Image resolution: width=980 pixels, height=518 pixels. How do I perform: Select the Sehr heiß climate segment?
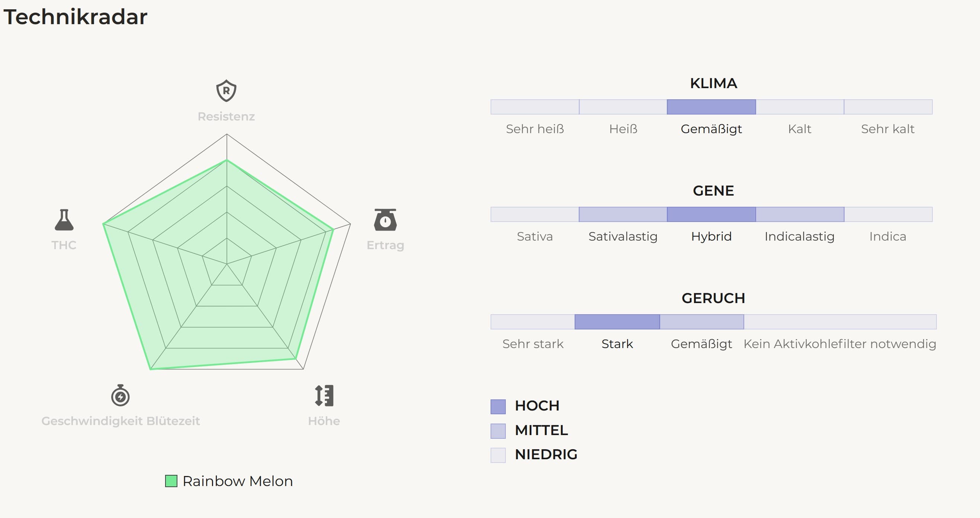pos(534,107)
